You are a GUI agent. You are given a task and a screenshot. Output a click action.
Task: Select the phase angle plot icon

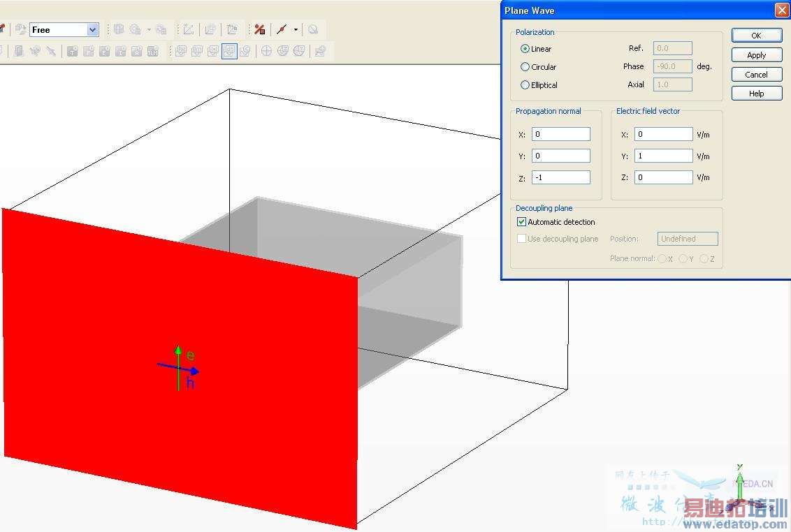(245, 51)
